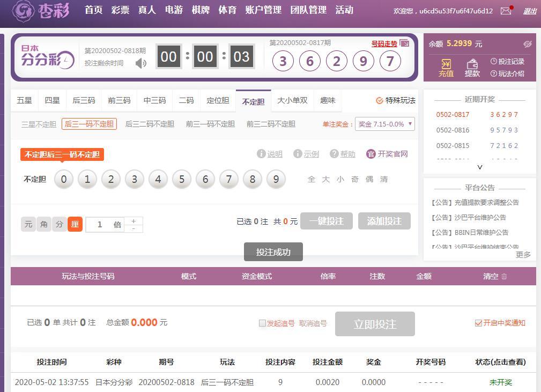This screenshot has height=392, width=541.
Task: Select number ball 6
Action: tap(205, 179)
